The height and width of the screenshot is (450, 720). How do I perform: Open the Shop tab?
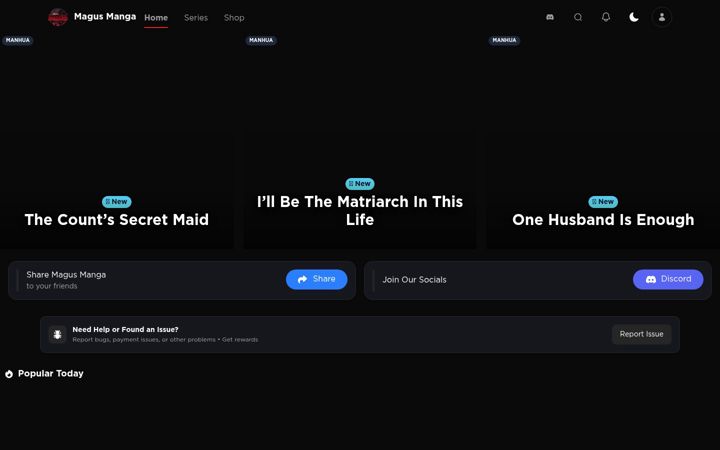pyautogui.click(x=234, y=17)
